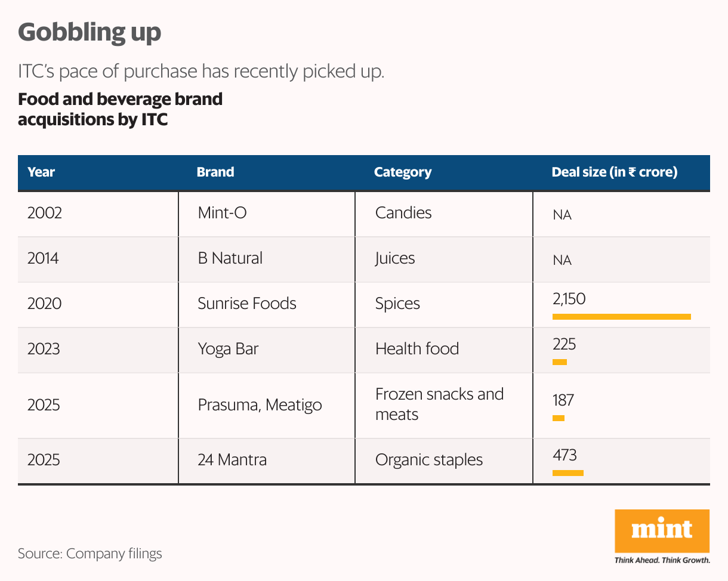728x581 pixels.
Task: Click the Source: Company filings text
Action: click(90, 554)
